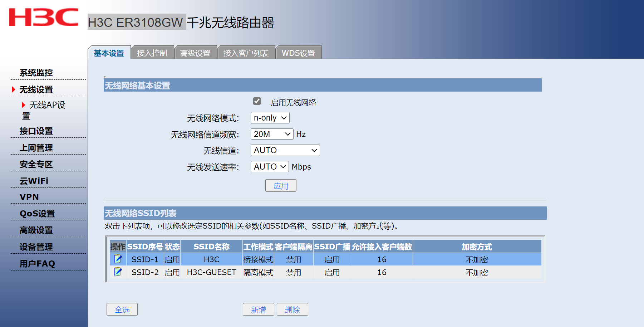Switch to the WDS设置 tab
Image resolution: width=644 pixels, height=327 pixels.
[299, 53]
